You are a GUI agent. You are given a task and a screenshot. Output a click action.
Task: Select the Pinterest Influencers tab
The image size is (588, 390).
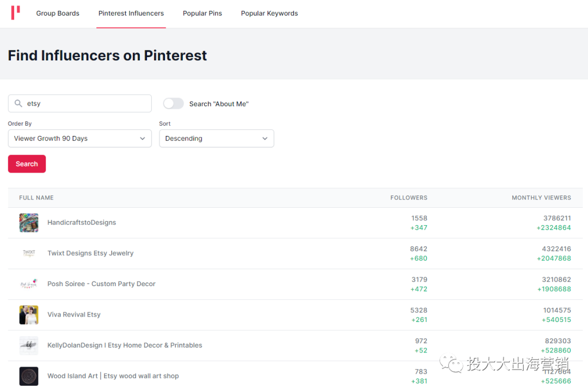pyautogui.click(x=131, y=13)
